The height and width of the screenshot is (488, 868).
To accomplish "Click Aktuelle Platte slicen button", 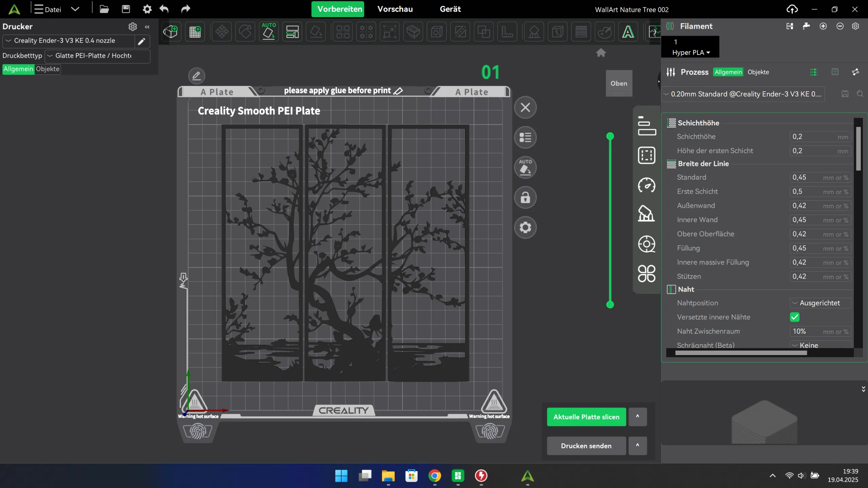I will [586, 417].
